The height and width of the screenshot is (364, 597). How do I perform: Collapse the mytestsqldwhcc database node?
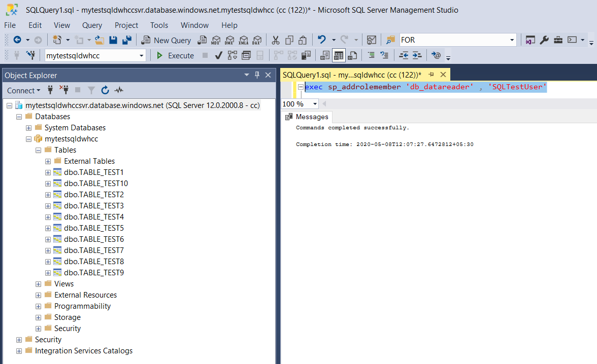pyautogui.click(x=29, y=139)
